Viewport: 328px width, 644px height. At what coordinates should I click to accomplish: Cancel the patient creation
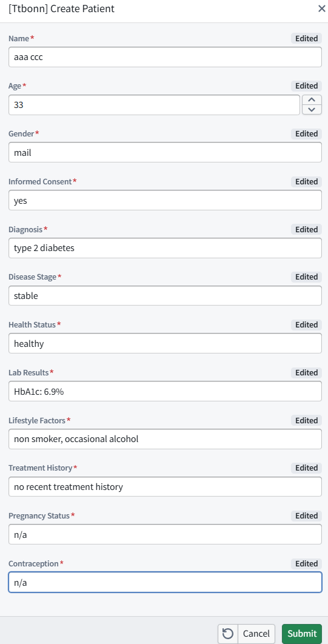coord(256,633)
